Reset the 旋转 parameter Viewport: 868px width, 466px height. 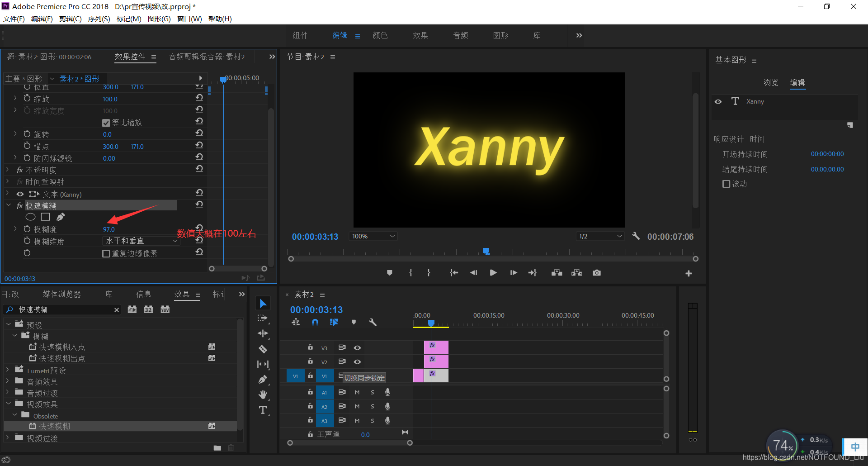[199, 133]
